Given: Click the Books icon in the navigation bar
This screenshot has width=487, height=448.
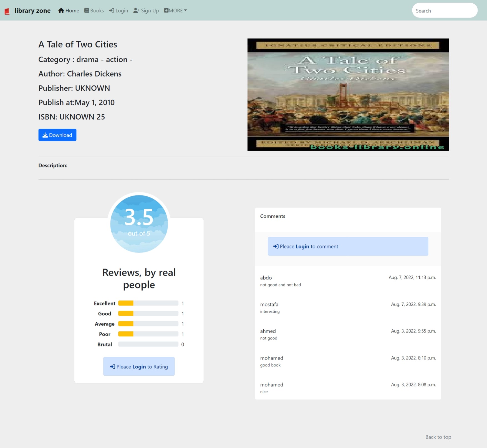Looking at the screenshot, I should (86, 10).
